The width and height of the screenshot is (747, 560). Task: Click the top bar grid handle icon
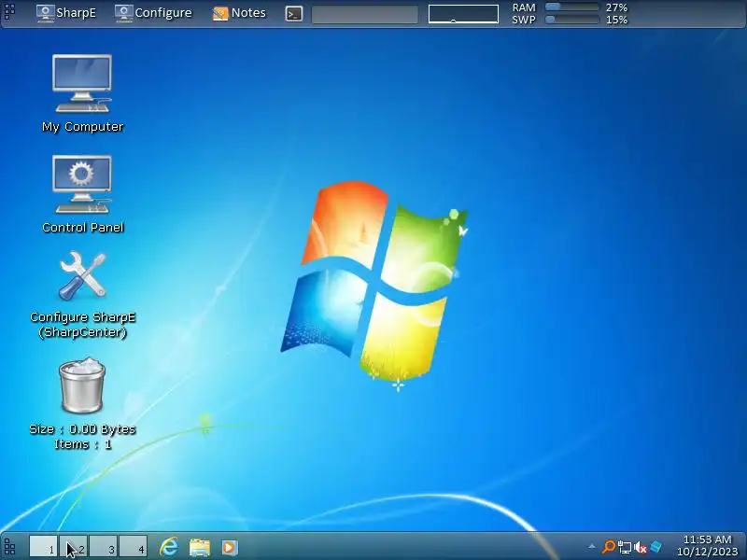pos(9,11)
